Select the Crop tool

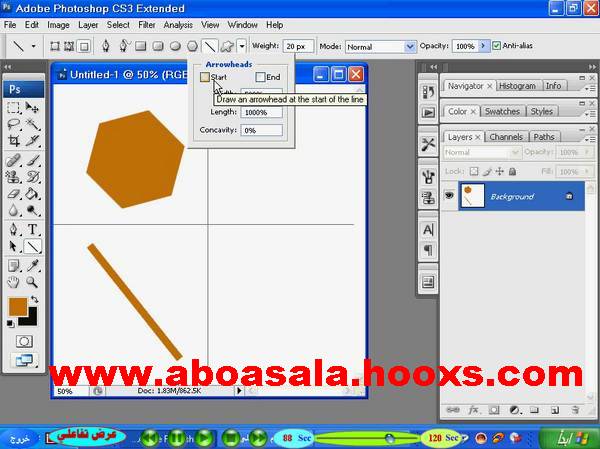click(14, 140)
